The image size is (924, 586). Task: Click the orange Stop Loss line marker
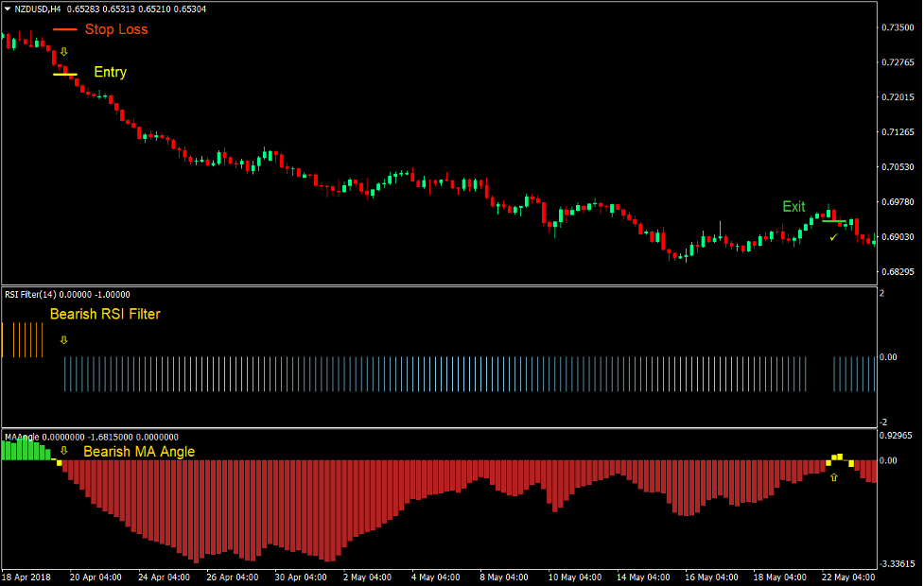pos(66,29)
